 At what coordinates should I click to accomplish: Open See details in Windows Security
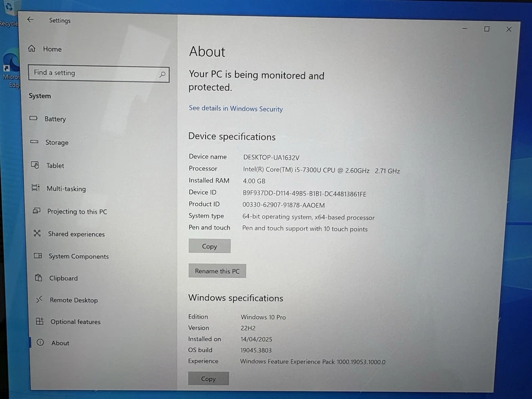tap(236, 108)
